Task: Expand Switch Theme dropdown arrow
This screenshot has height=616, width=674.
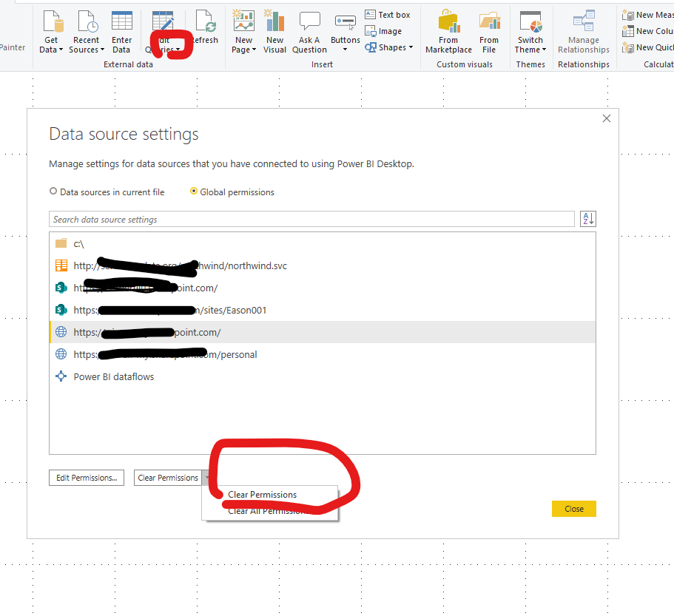Action: pyautogui.click(x=545, y=50)
